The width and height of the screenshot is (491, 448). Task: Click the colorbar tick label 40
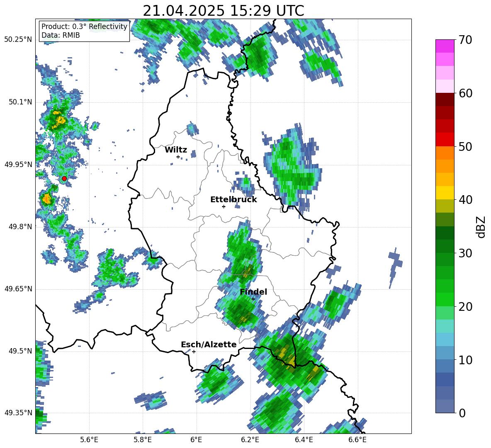[x=466, y=200]
